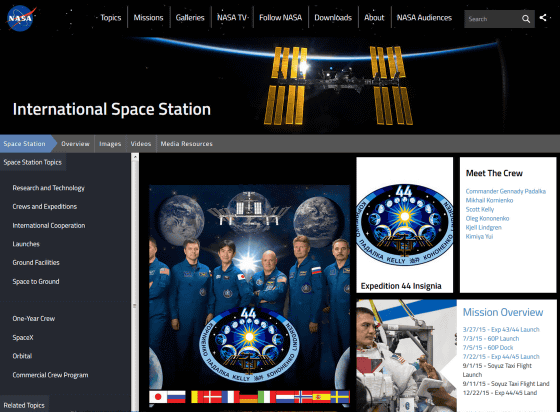Click the sidebar scrollbar up arrow
560x412 pixels.
[135, 157]
